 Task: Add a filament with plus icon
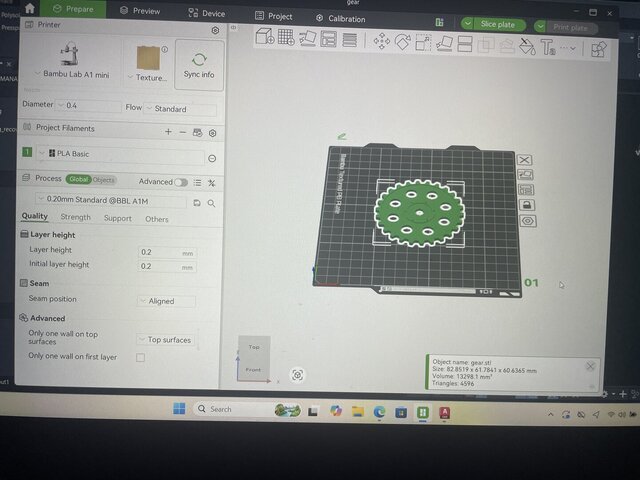point(168,132)
